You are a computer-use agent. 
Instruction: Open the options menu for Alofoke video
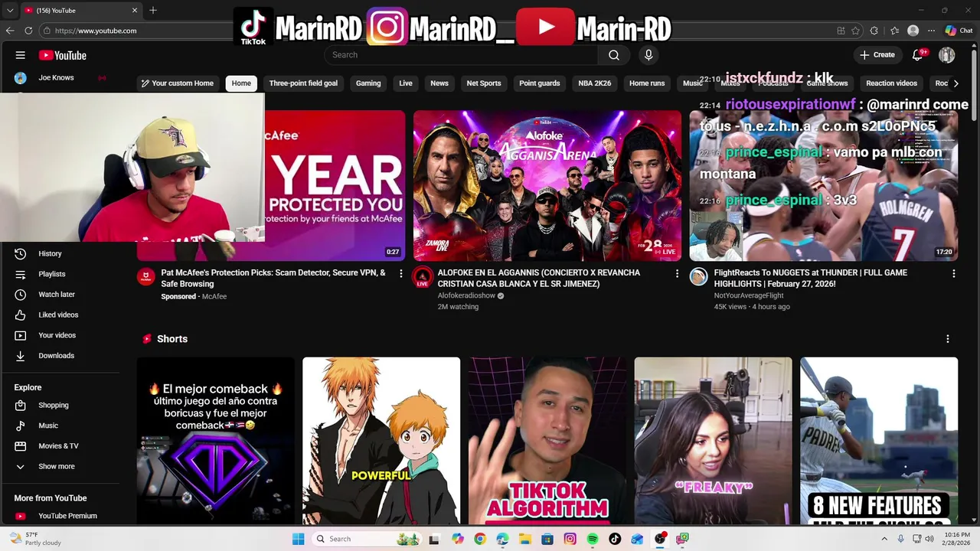point(677,273)
